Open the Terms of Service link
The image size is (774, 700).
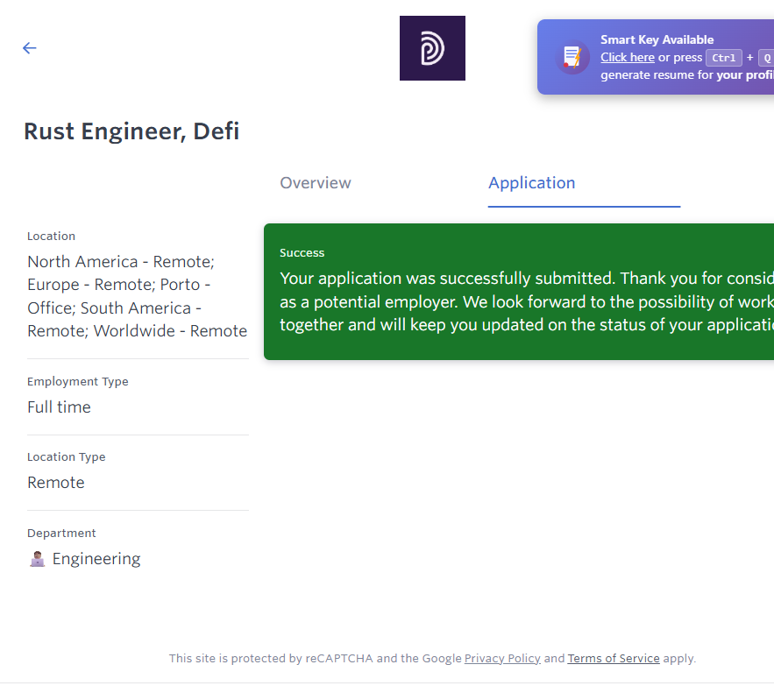click(x=614, y=659)
